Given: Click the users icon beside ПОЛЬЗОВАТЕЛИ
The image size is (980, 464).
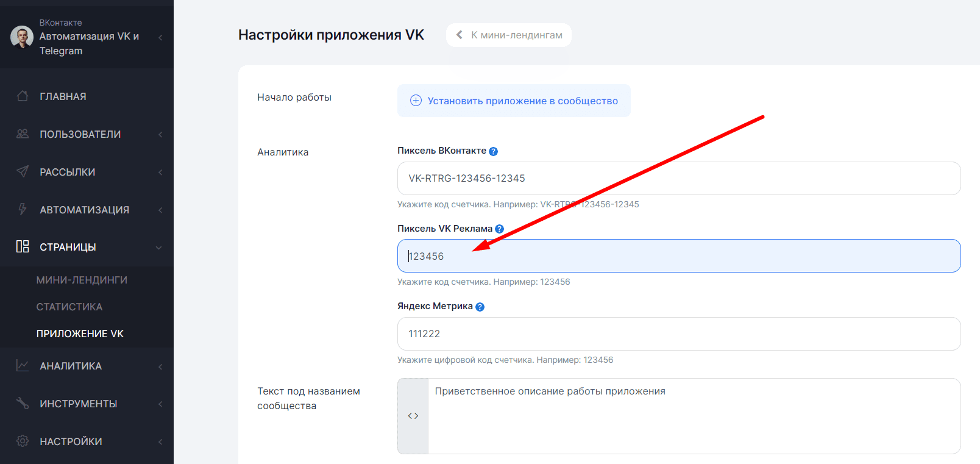Looking at the screenshot, I should pyautogui.click(x=23, y=134).
